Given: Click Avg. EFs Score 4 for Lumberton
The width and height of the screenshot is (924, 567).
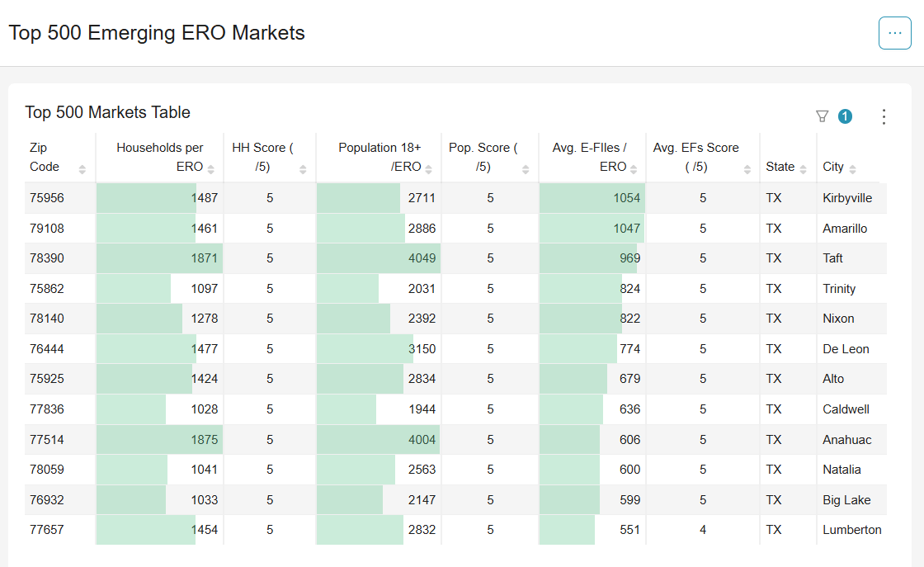Looking at the screenshot, I should click(x=703, y=530).
